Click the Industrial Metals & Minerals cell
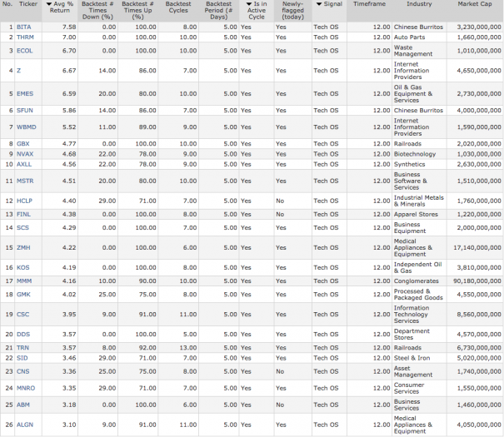This screenshot has width=504, height=437. click(x=419, y=201)
